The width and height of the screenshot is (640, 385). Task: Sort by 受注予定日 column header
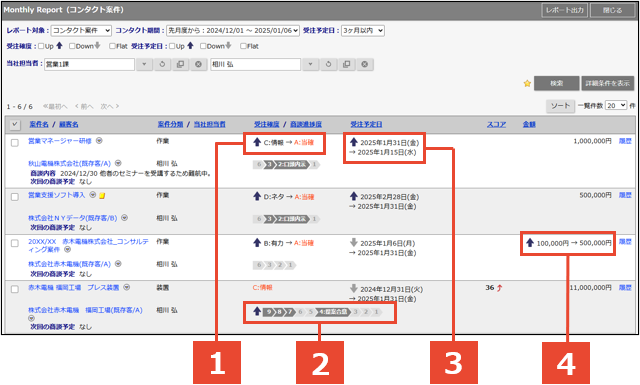(x=366, y=124)
